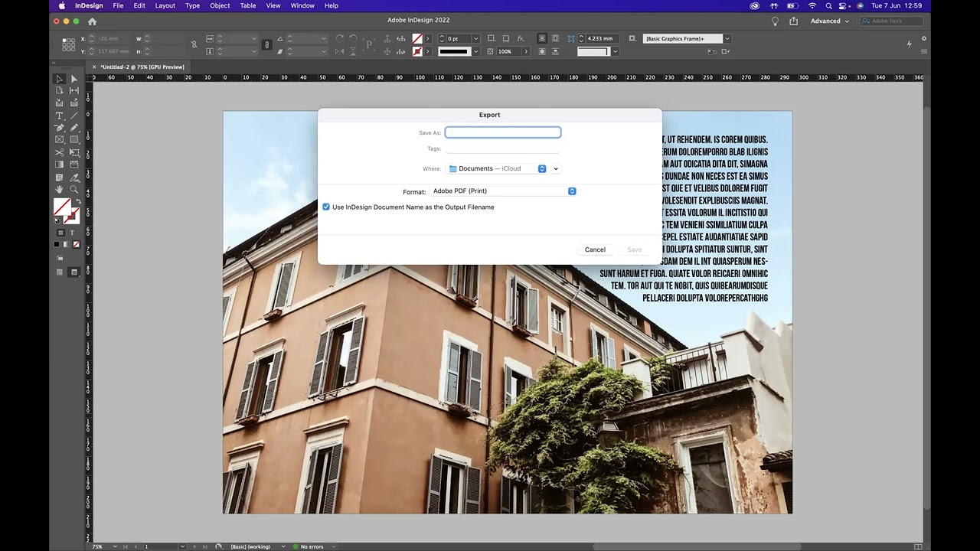Click the Home icon in the InDesign title bar
The height and width of the screenshot is (551, 980).
pos(93,21)
